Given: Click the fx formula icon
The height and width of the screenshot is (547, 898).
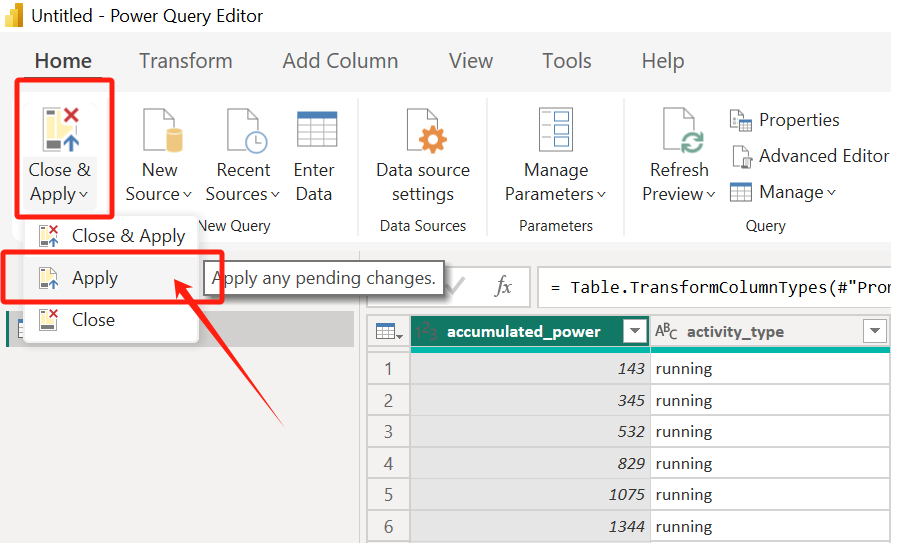Looking at the screenshot, I should tap(503, 286).
